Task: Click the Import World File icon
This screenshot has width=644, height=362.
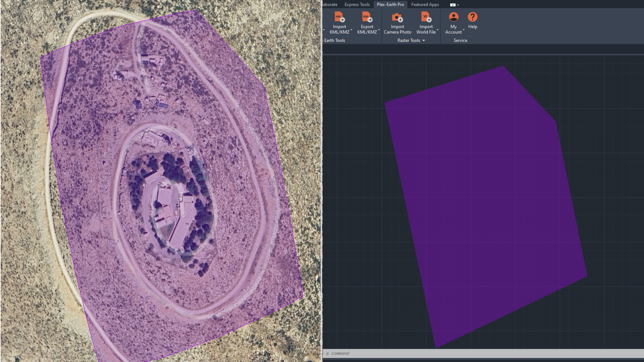Action: [426, 17]
